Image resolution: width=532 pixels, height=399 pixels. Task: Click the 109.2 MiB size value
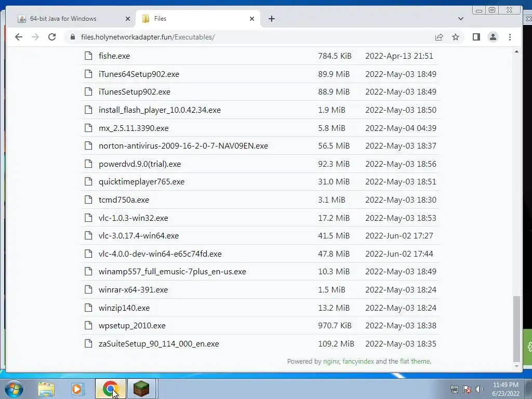[336, 344]
